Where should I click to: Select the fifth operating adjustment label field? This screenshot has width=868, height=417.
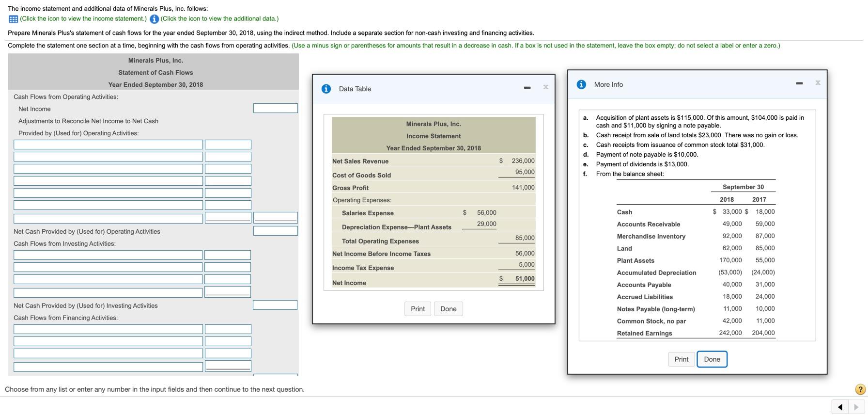108,193
